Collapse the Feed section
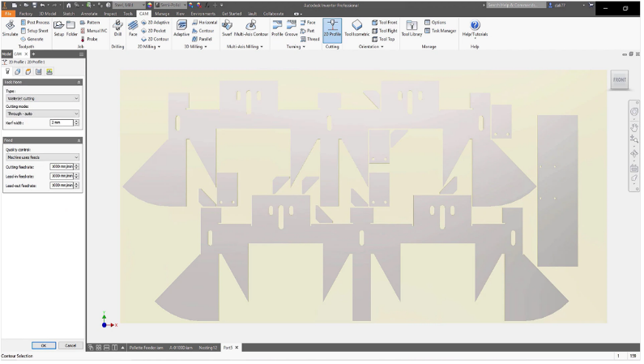The image size is (644, 364). (79, 140)
